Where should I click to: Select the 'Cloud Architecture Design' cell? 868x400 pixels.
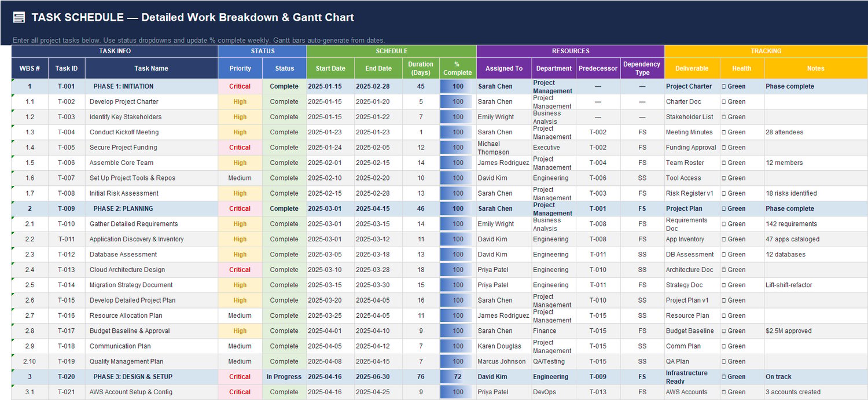(152, 270)
